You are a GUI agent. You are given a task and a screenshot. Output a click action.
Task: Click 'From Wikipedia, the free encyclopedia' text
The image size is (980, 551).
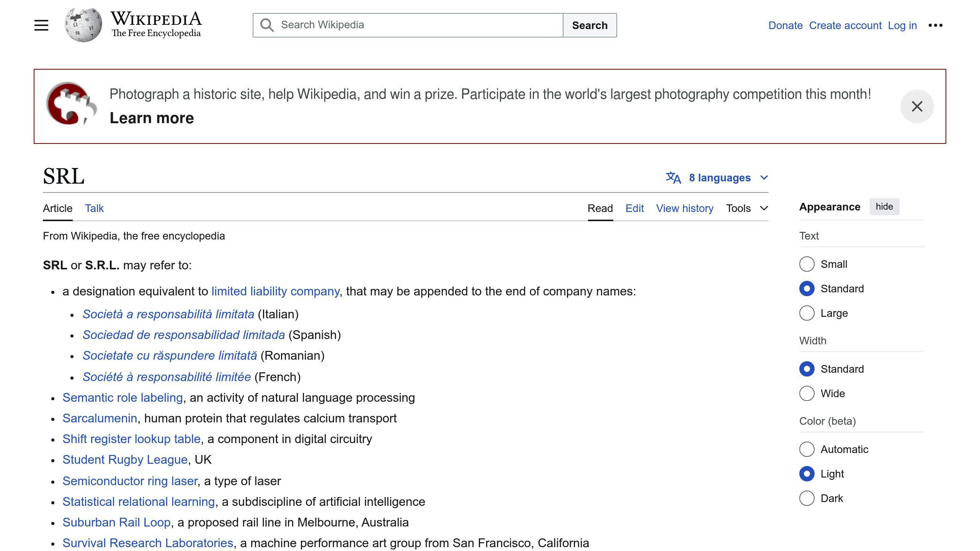pos(134,236)
